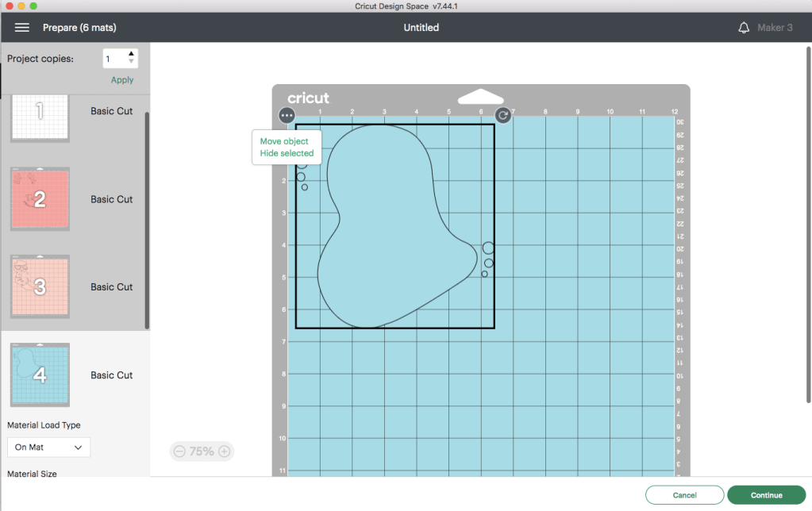Select mat 3 peach thumbnail
Image resolution: width=812 pixels, height=511 pixels.
[40, 287]
